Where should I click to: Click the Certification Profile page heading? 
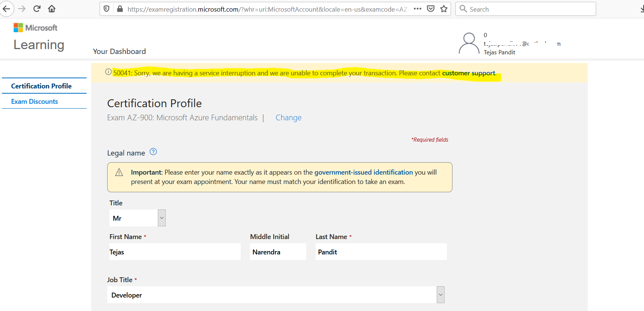click(154, 103)
